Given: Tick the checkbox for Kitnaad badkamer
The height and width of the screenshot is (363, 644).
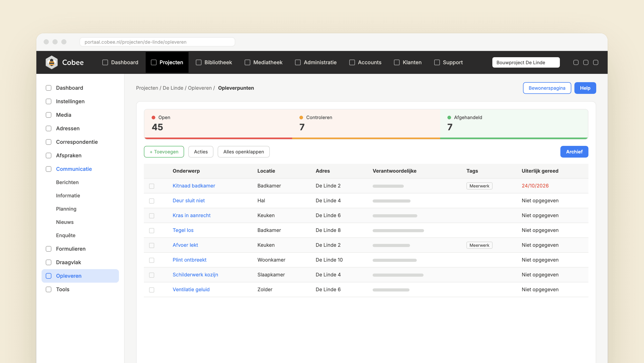Looking at the screenshot, I should click(x=152, y=186).
